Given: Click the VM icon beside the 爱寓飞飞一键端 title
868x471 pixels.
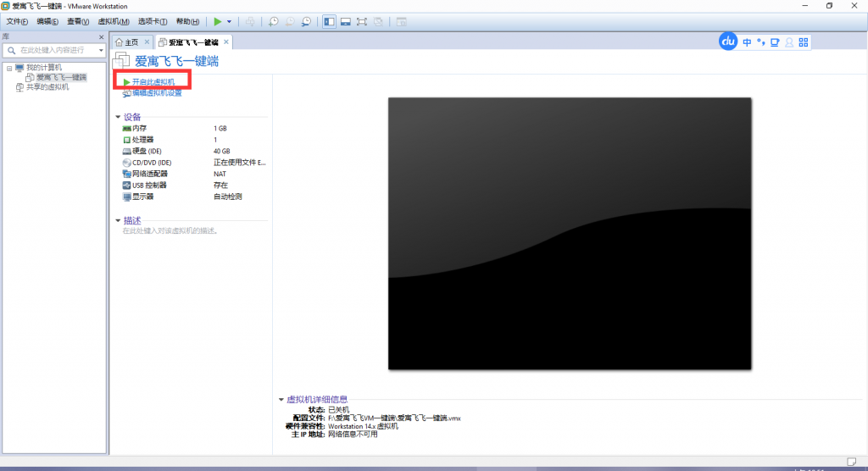Looking at the screenshot, I should 121,61.
